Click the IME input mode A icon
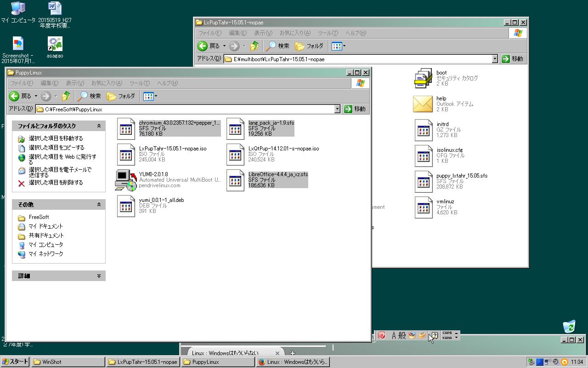This screenshot has height=368, width=588. pos(394,335)
